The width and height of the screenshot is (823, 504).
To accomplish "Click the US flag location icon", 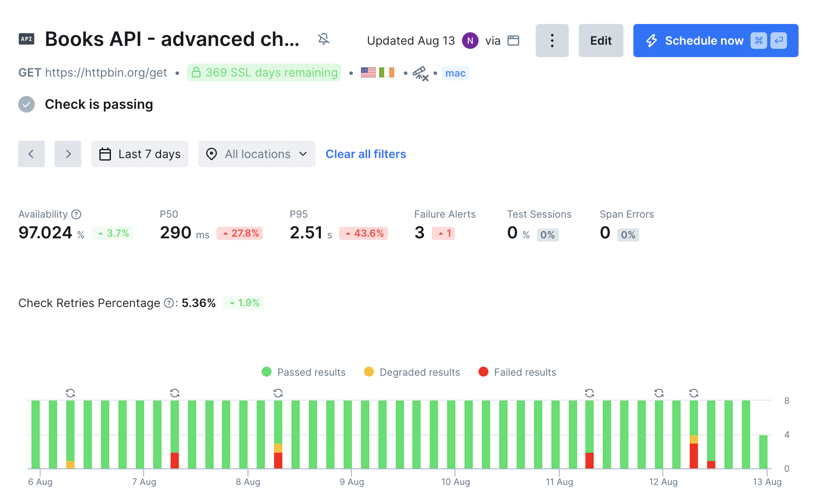I will point(368,73).
